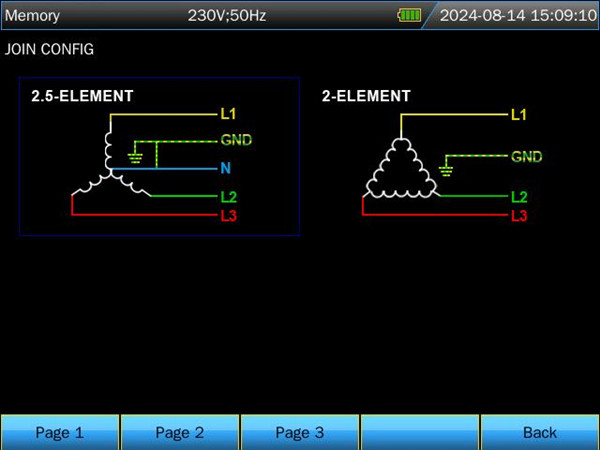Click the date and time display

pos(518,16)
